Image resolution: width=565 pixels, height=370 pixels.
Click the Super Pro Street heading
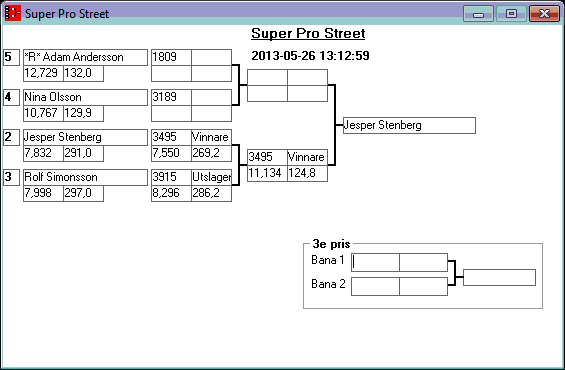[308, 34]
